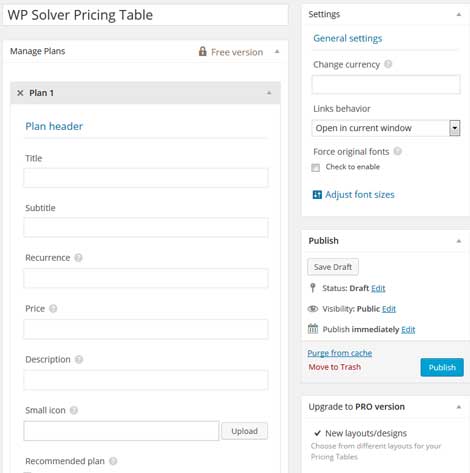Image resolution: width=470 pixels, height=473 pixels.
Task: Collapse the Manage Plans panel
Action: pos(277,52)
